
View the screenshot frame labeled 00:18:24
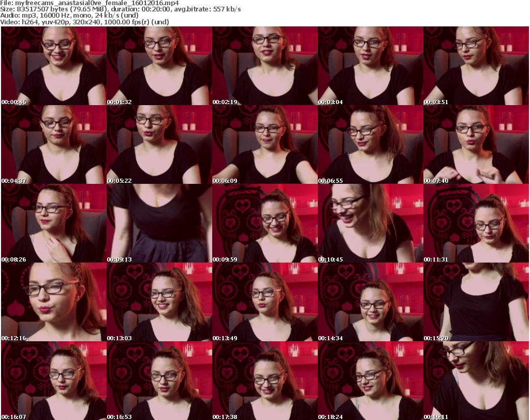click(x=370, y=381)
